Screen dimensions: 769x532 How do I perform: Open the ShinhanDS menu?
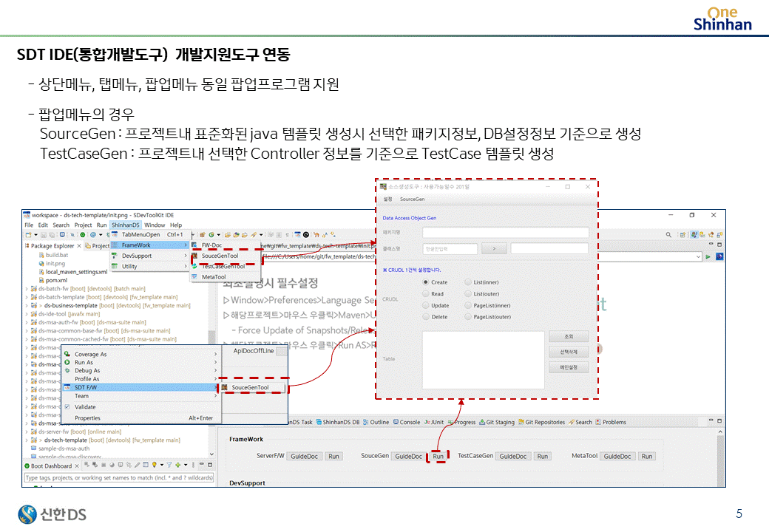click(126, 225)
